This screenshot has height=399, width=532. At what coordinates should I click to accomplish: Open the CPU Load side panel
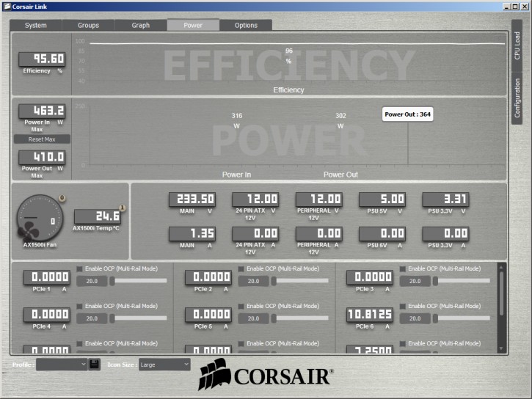point(517,45)
